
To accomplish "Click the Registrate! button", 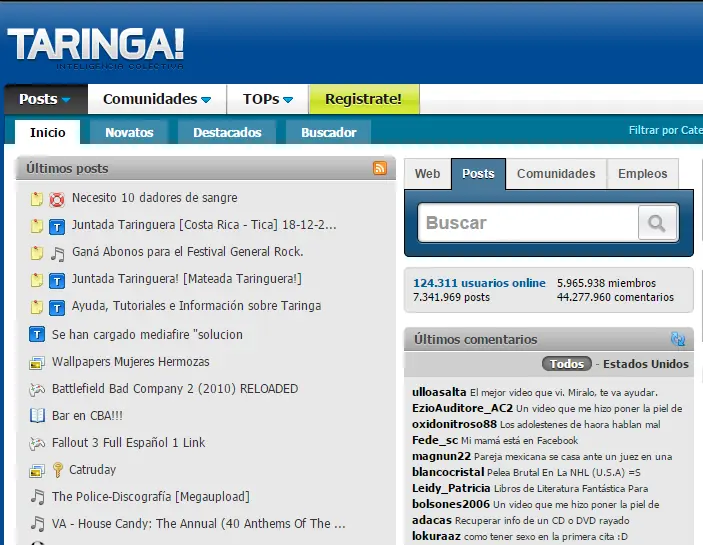I will pyautogui.click(x=364, y=99).
